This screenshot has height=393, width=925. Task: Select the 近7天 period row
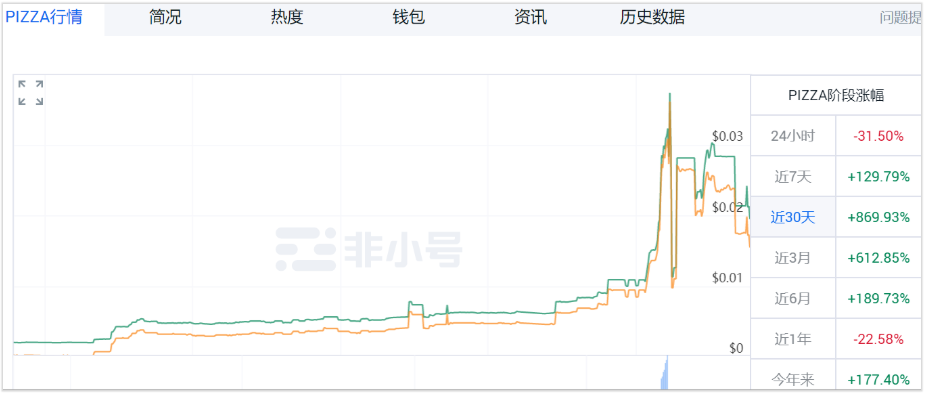point(836,176)
